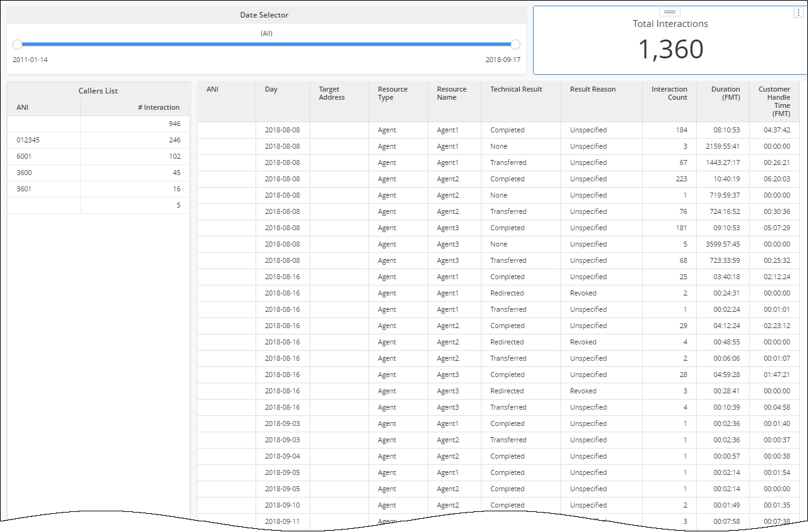Viewport: 808px width, 532px height.
Task: Click Customer Handle Time (FMT) header
Action: tap(774, 102)
